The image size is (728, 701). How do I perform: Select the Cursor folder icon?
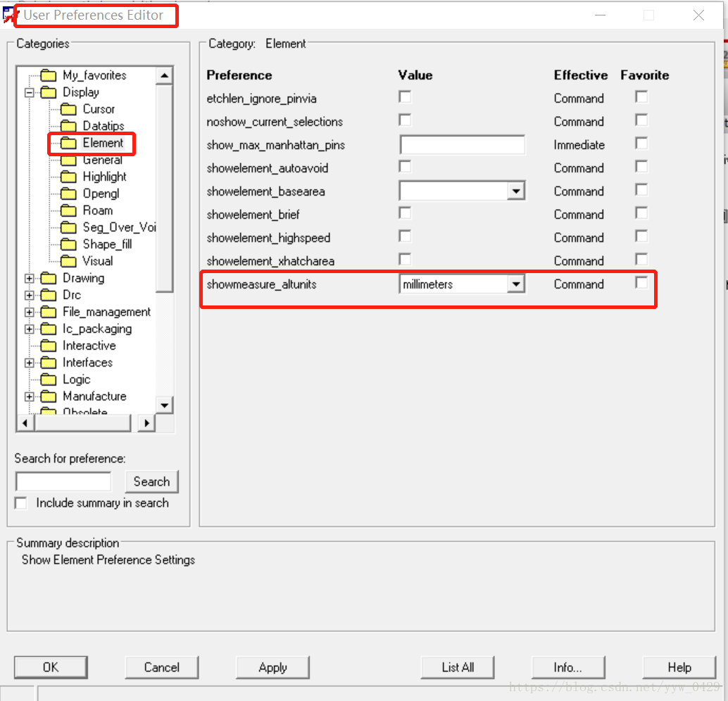coord(68,109)
